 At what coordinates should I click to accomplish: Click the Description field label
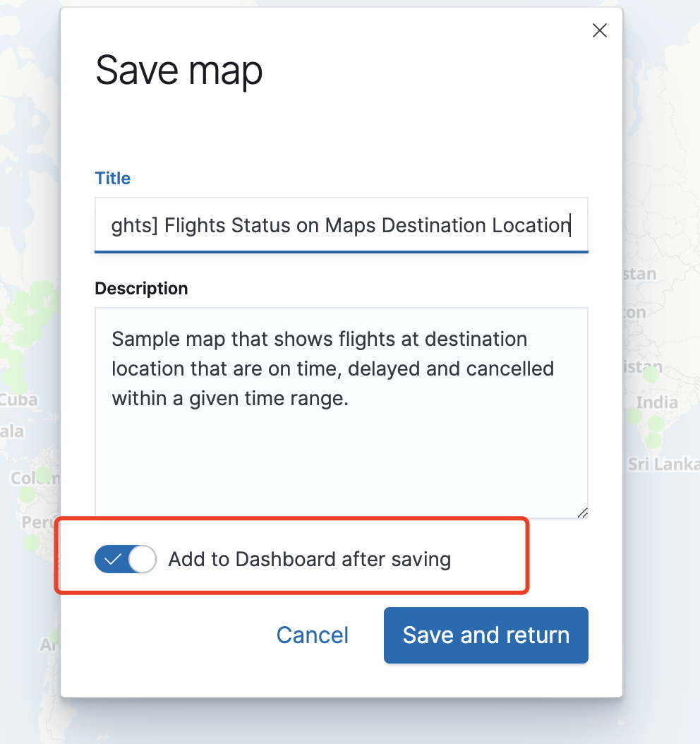[141, 288]
